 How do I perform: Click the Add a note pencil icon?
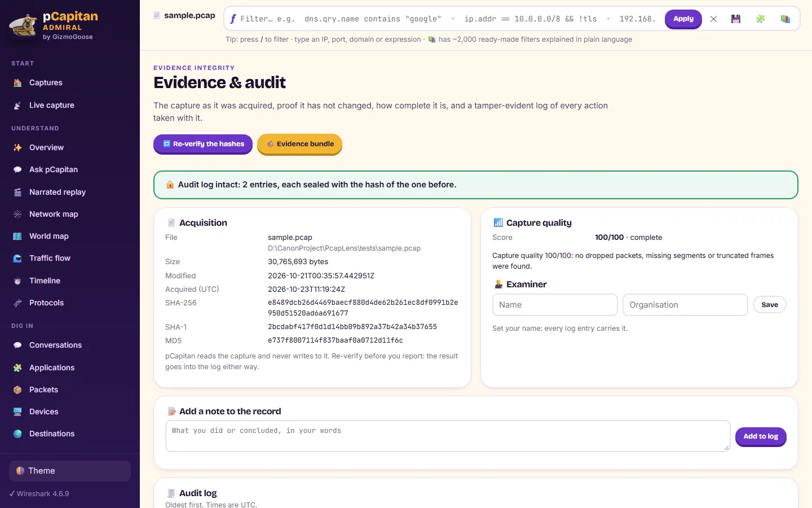pos(171,411)
